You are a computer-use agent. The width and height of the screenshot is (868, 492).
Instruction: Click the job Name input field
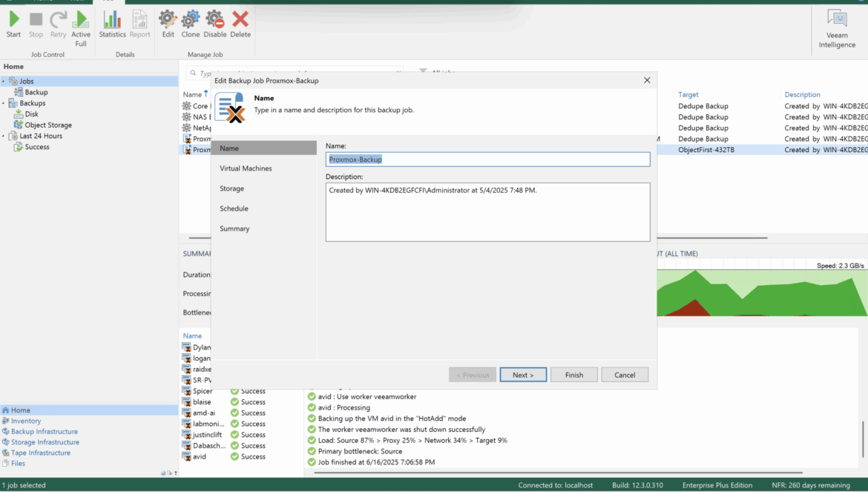coord(487,160)
